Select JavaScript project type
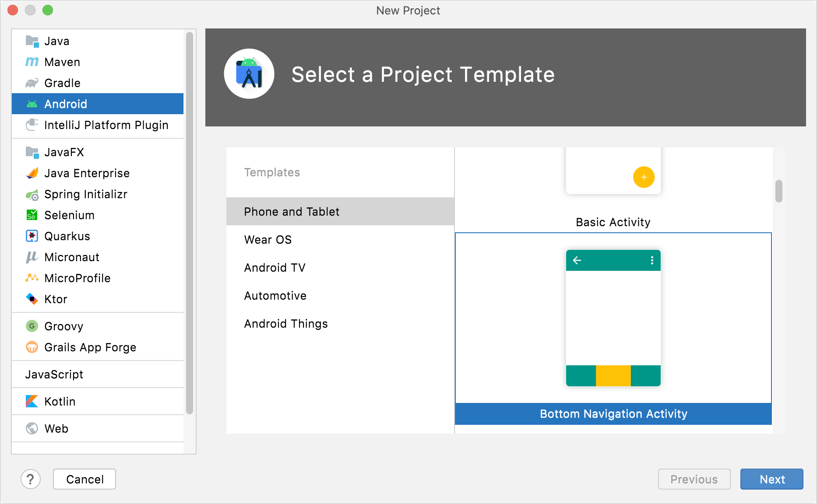This screenshot has width=817, height=504. 98,374
